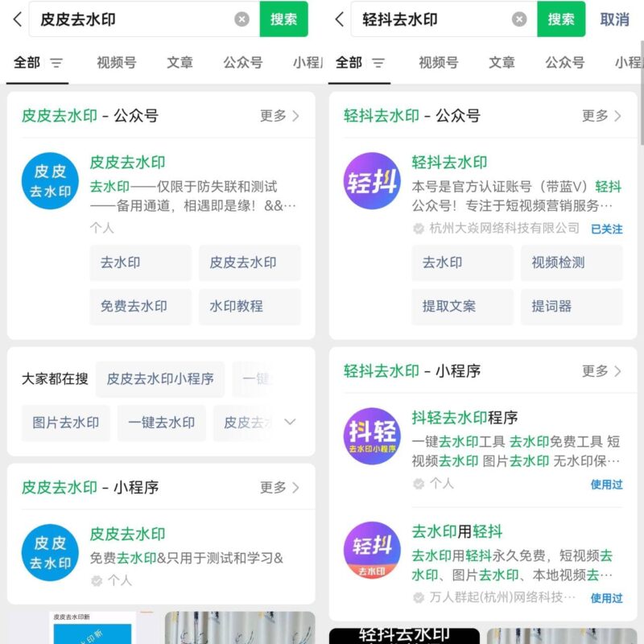Open 更多 for 皮皮去水印 公众号 results

coord(278,115)
